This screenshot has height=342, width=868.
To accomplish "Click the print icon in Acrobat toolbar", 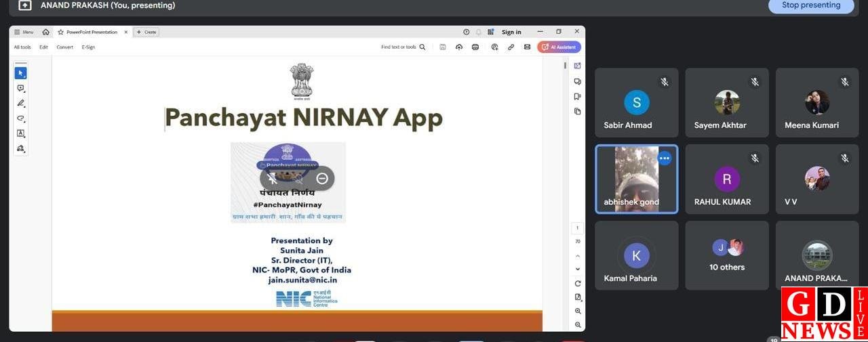I will pos(475,47).
